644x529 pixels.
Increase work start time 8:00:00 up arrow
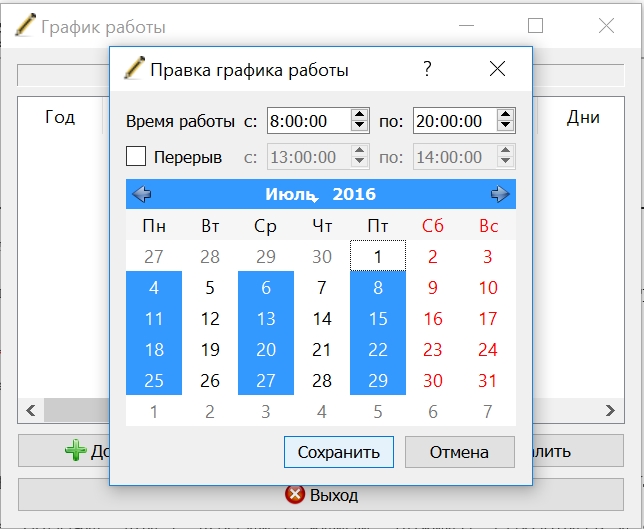[359, 115]
